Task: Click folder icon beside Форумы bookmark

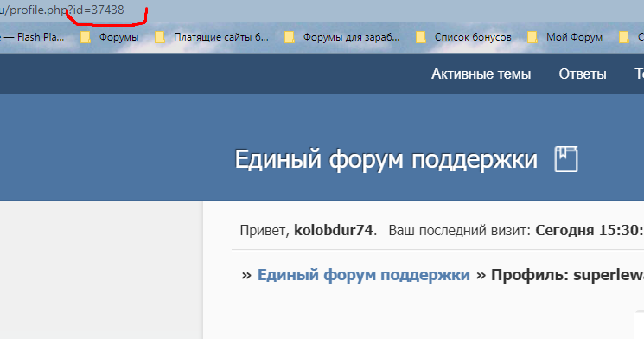Action: click(85, 37)
